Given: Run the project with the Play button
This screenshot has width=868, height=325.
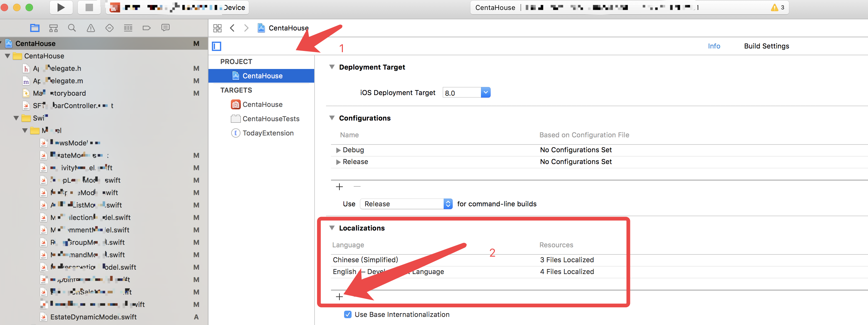Looking at the screenshot, I should click(61, 7).
